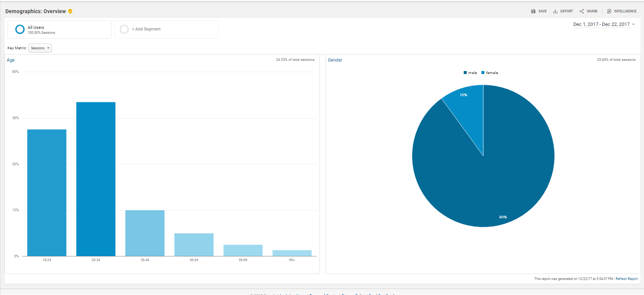Open the Sessions key metric dropdown
Image resolution: width=644 pixels, height=295 pixels.
(40, 48)
